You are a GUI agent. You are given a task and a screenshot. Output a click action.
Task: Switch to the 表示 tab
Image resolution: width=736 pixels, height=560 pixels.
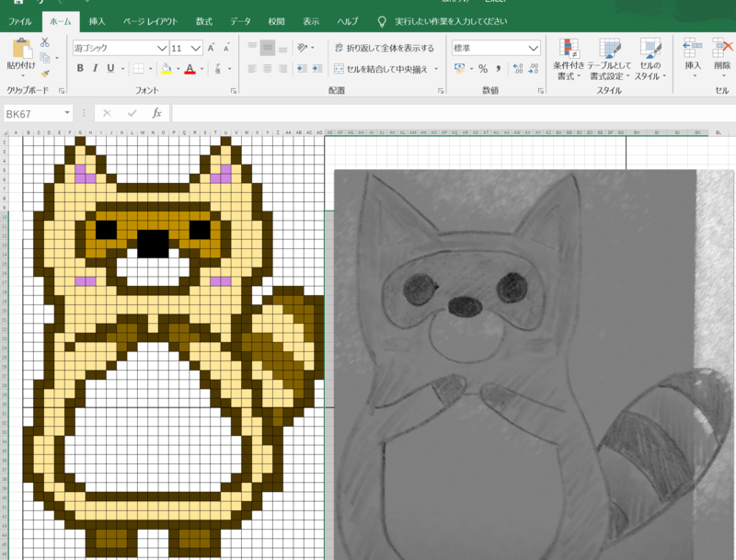pos(311,21)
